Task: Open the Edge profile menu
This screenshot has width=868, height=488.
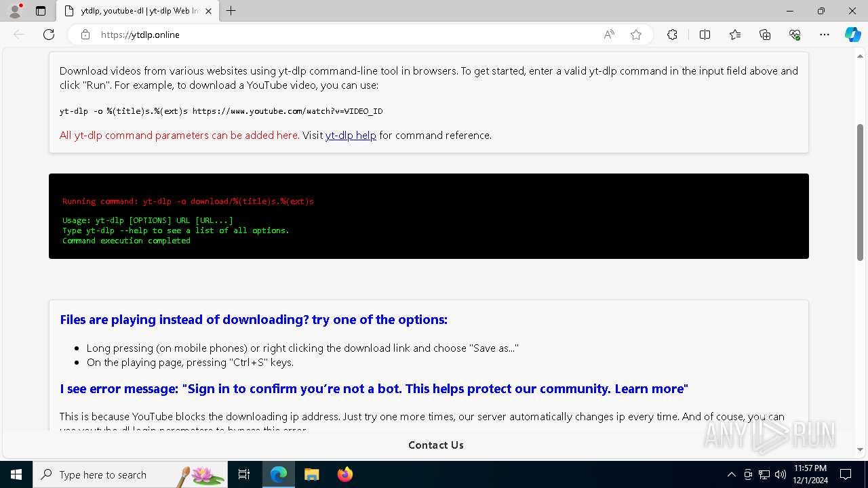Action: click(15, 11)
